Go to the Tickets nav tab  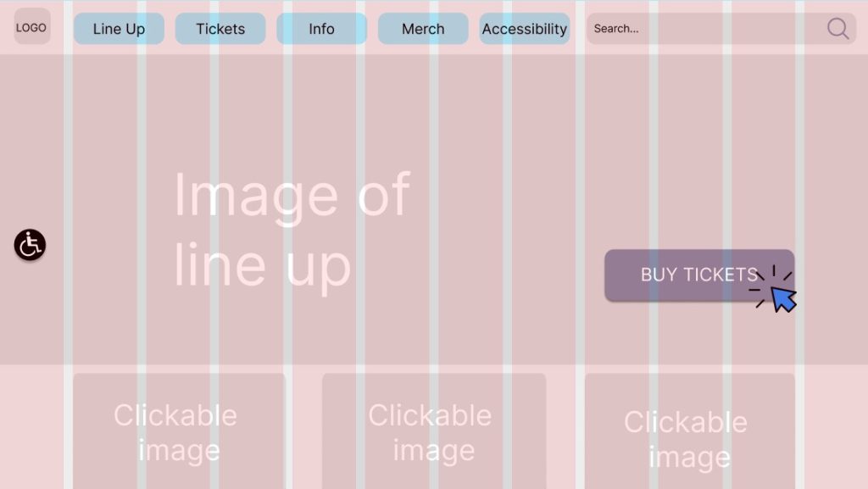tap(220, 29)
